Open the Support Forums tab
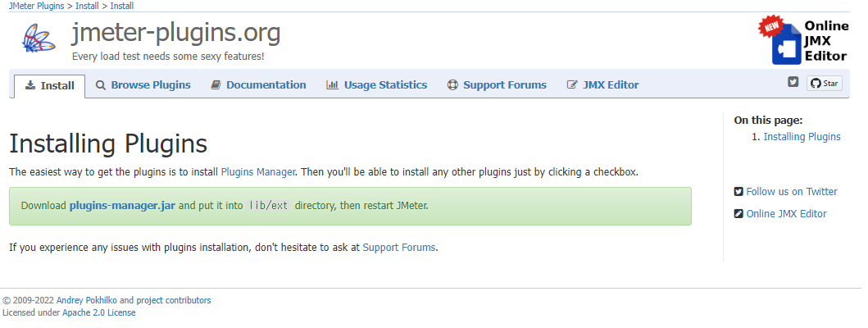Screen dimensions: 868x328 (497, 85)
